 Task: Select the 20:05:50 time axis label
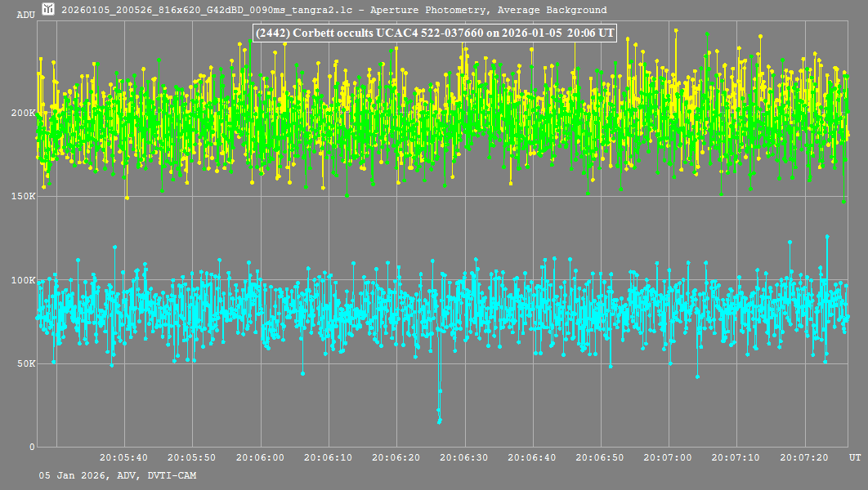[x=191, y=457]
